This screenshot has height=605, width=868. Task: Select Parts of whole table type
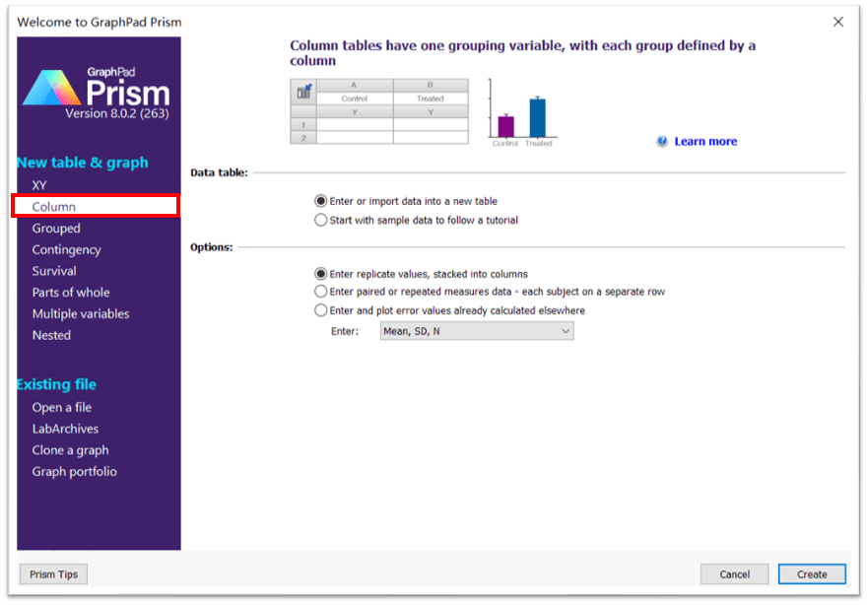pyautogui.click(x=71, y=293)
